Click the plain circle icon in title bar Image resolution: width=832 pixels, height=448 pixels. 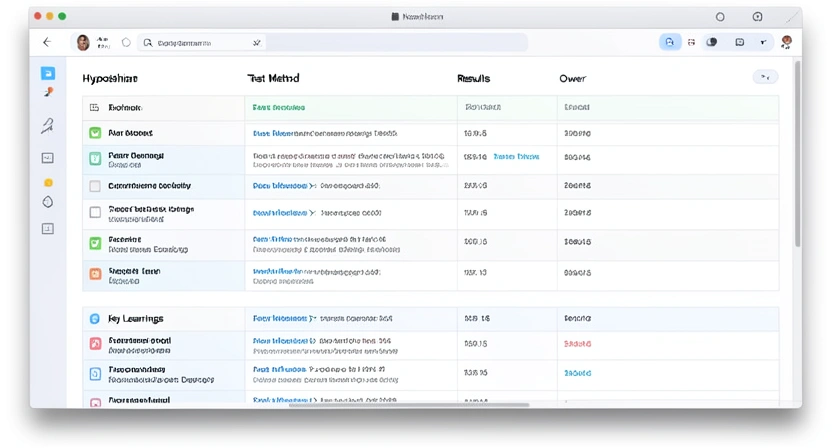point(720,17)
